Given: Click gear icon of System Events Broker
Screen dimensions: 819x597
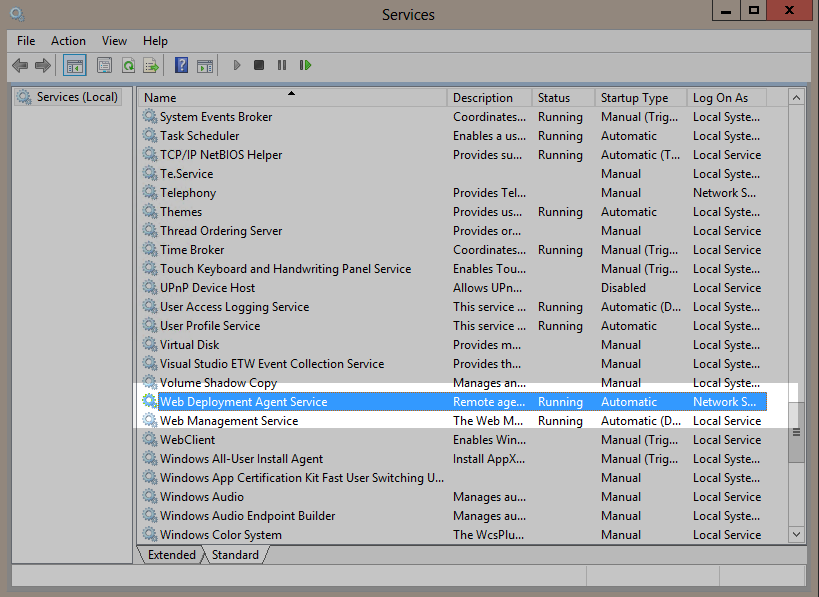Looking at the screenshot, I should (150, 116).
